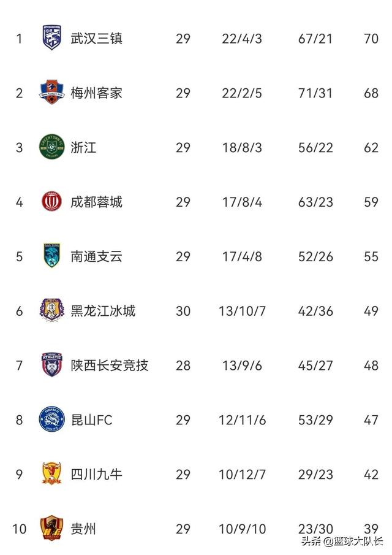The width and height of the screenshot is (392, 555).
Task: Click the Guizhou (贵州) team crest
Action: [51, 528]
